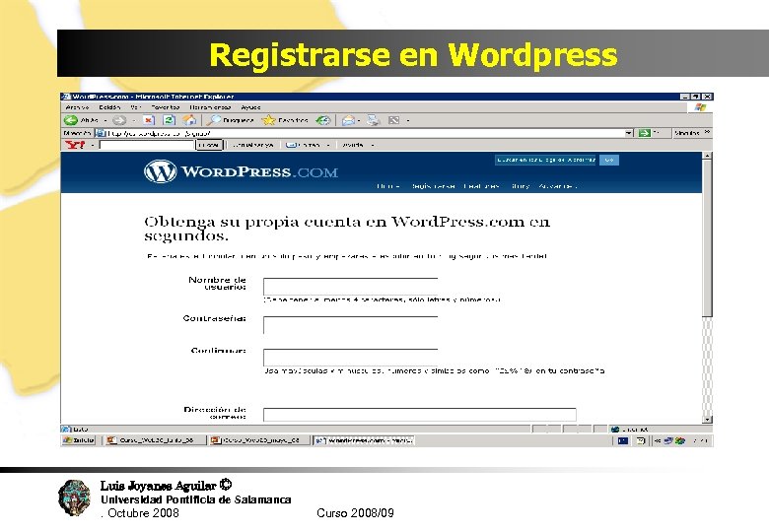This screenshot has width=769, height=532.
Task: Open dropdown arrow next to forward button
Action: [133, 120]
